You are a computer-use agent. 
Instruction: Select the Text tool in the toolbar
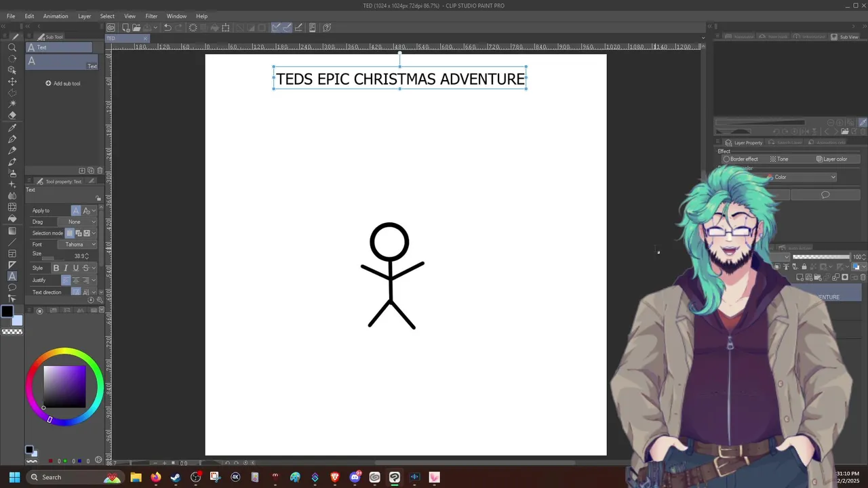point(12,276)
